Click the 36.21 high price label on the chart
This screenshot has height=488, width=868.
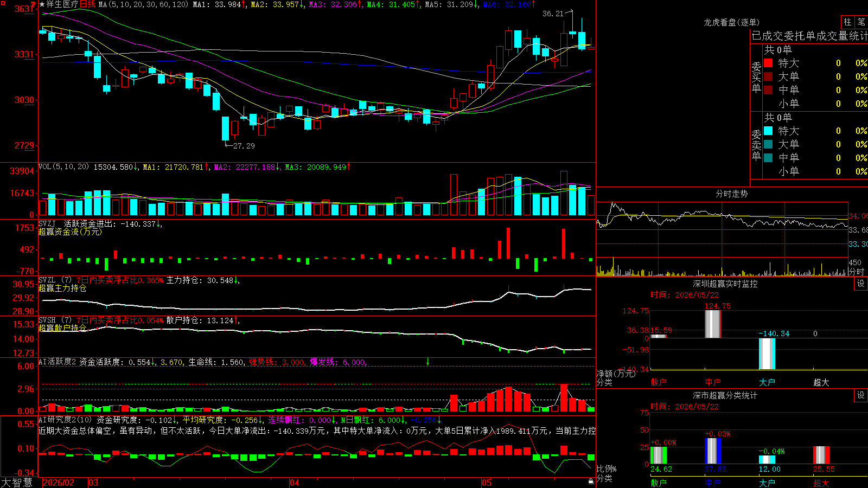(553, 14)
